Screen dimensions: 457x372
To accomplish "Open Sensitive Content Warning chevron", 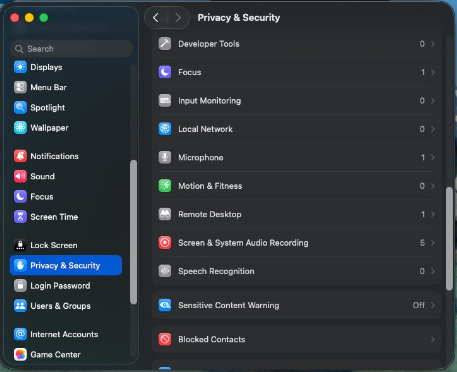I will tap(433, 305).
